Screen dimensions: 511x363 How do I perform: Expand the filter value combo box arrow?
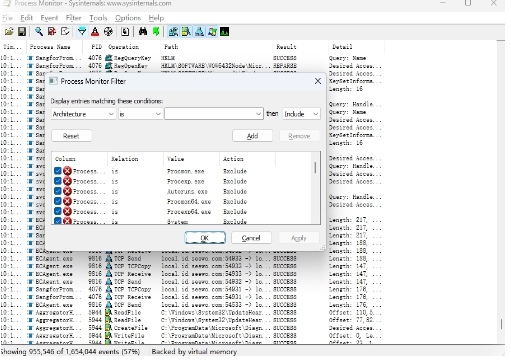tap(258, 114)
